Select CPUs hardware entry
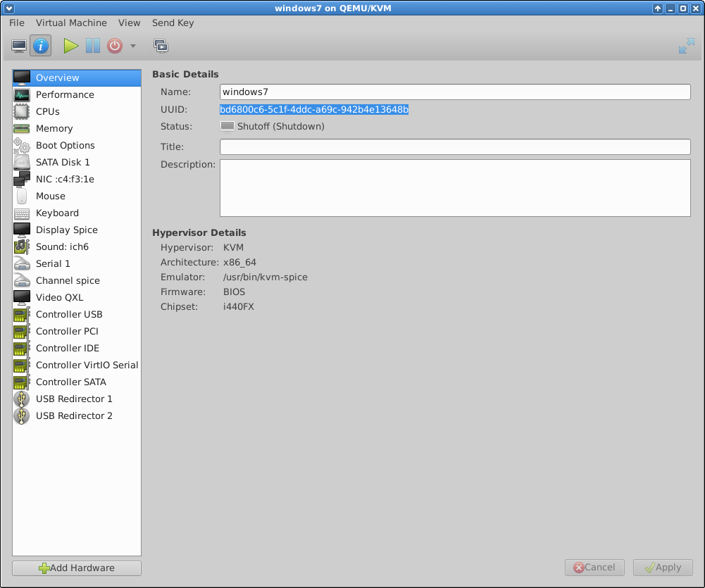The width and height of the screenshot is (705, 588). tap(77, 111)
